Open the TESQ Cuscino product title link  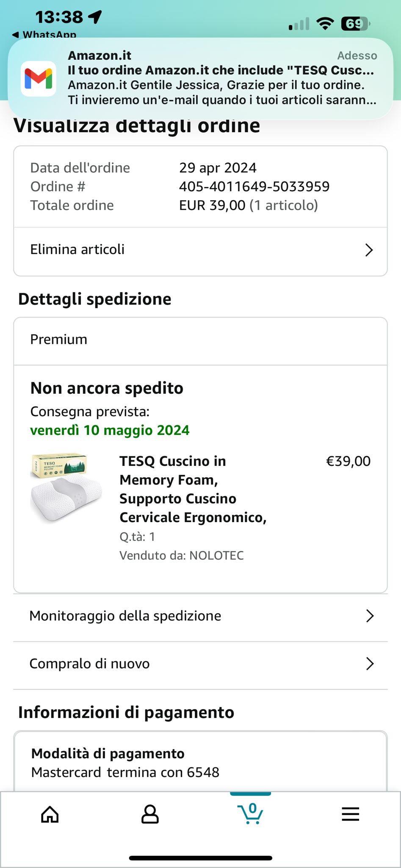point(193,489)
